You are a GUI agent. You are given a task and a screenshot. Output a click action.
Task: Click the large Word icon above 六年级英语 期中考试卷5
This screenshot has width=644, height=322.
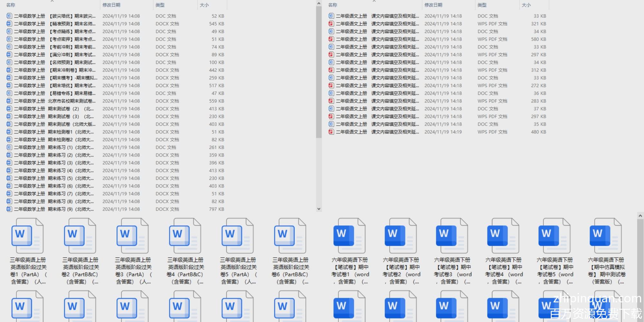554,236
